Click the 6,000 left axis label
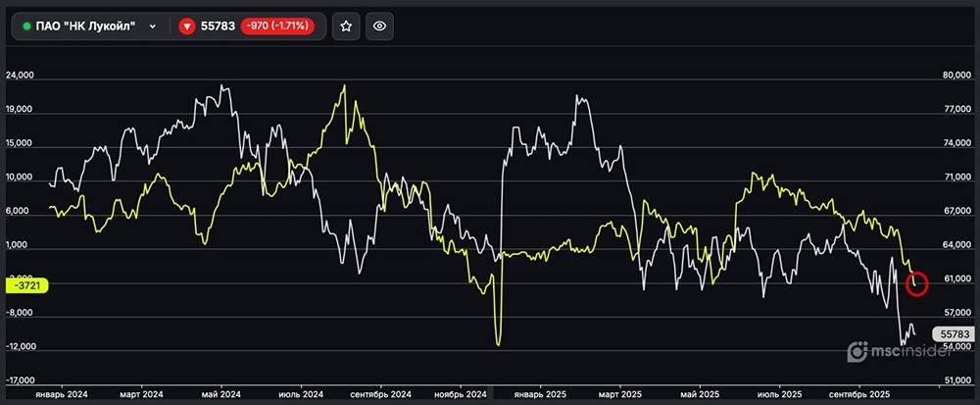Image resolution: width=980 pixels, height=405 pixels. tap(17, 211)
